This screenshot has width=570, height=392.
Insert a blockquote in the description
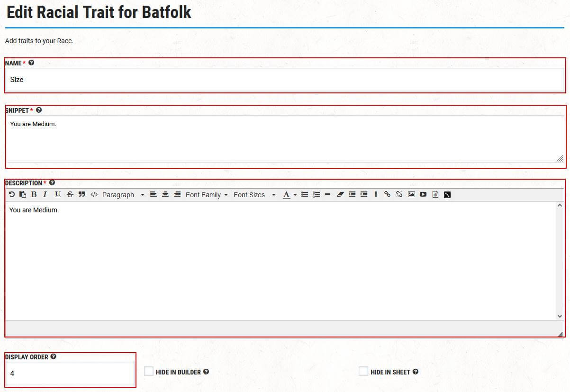[x=81, y=194]
